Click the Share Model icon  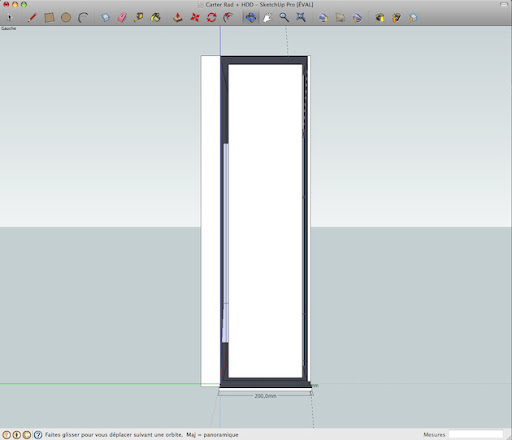[396, 17]
